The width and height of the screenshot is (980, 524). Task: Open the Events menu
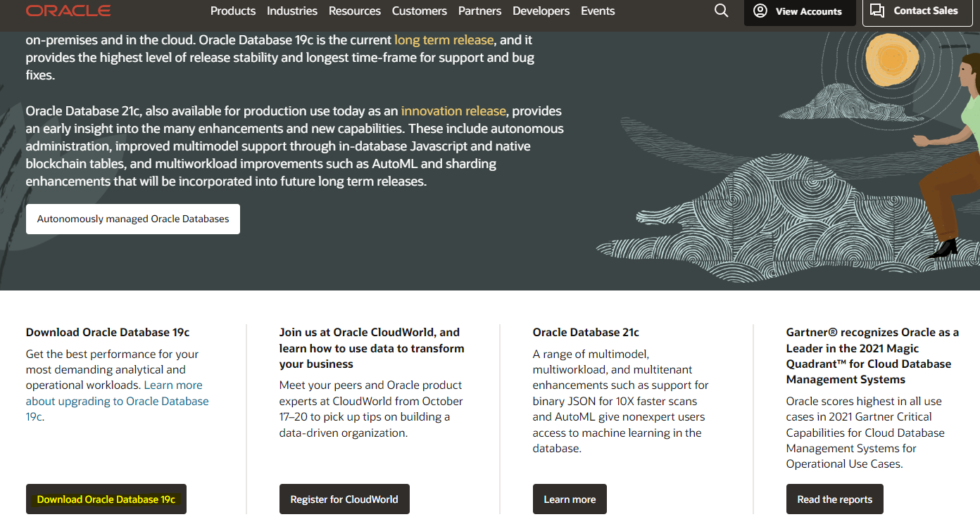[x=598, y=11]
